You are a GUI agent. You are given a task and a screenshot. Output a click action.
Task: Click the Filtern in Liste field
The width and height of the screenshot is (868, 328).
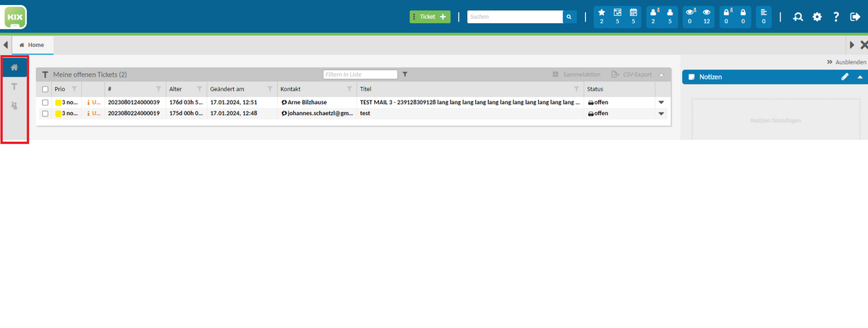360,74
